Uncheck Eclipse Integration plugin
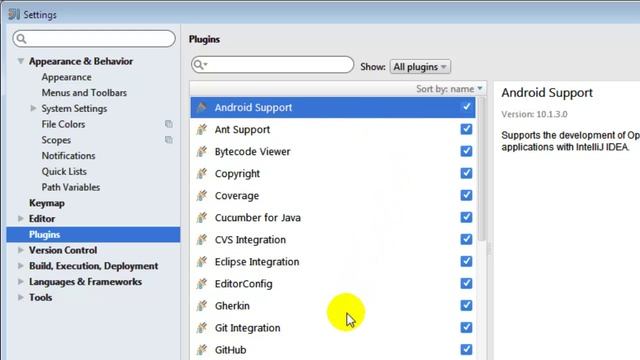 click(x=466, y=261)
